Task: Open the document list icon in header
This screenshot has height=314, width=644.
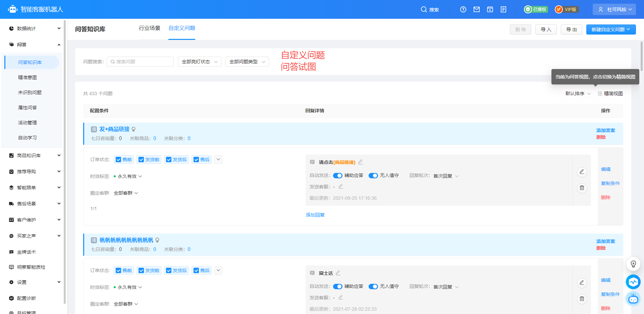Action: (x=503, y=9)
